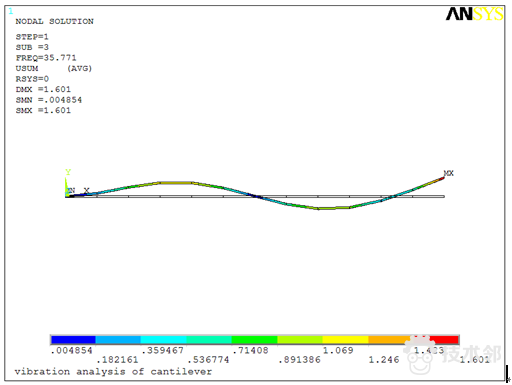512x385 pixels.
Task: Click legend value .182161
Action: (117, 360)
